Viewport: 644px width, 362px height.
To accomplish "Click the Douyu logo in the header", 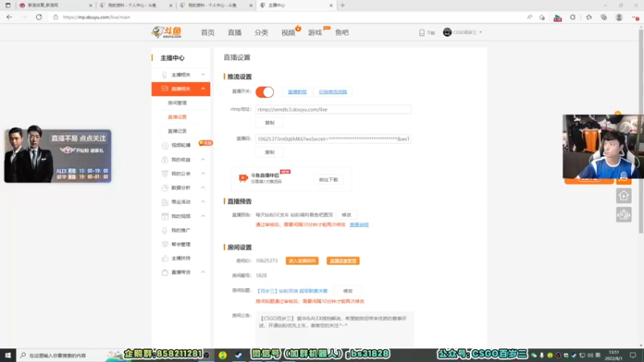I will coord(167,32).
